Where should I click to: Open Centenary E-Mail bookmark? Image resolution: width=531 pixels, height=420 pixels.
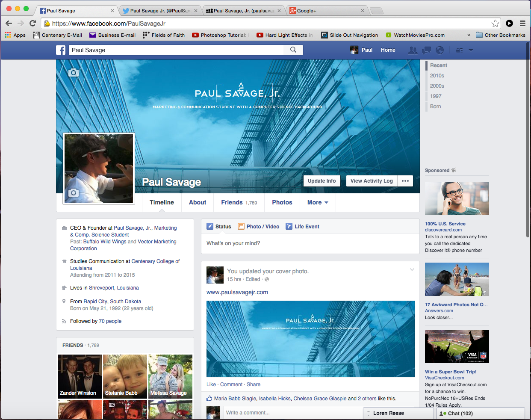click(58, 35)
